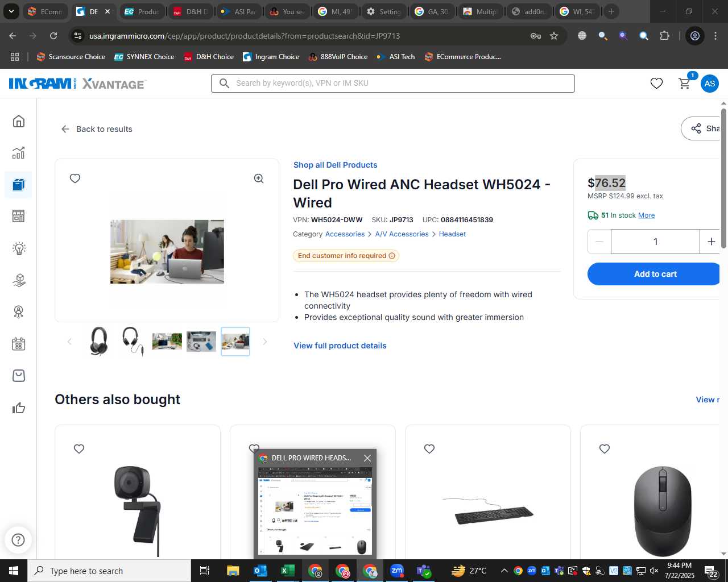Switch to the ASI Par browser tab

(x=239, y=11)
